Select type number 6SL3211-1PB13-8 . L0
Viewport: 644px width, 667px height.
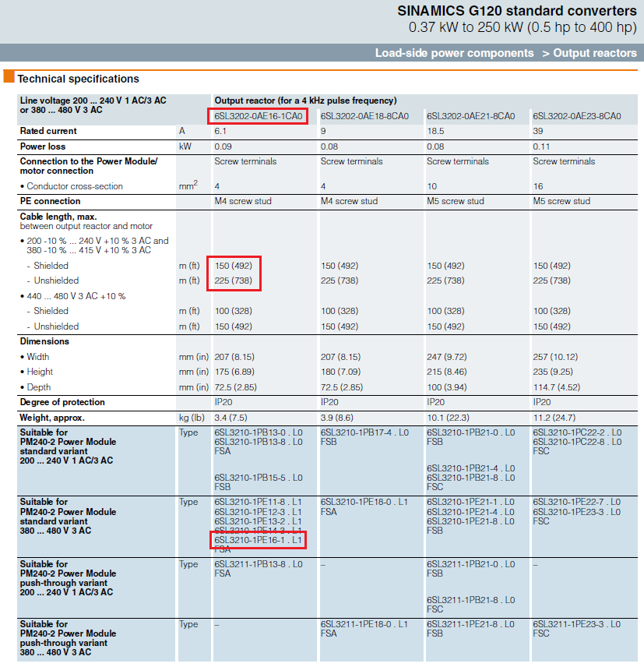coord(259,564)
